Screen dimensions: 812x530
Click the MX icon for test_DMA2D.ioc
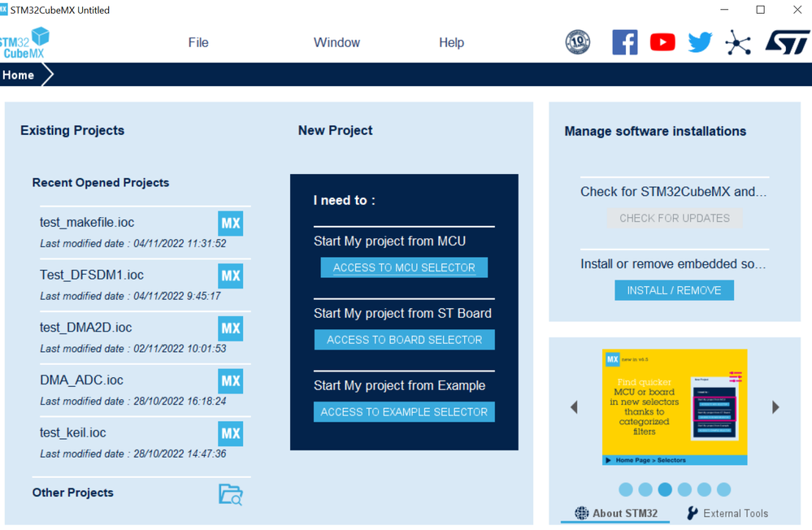click(x=231, y=328)
